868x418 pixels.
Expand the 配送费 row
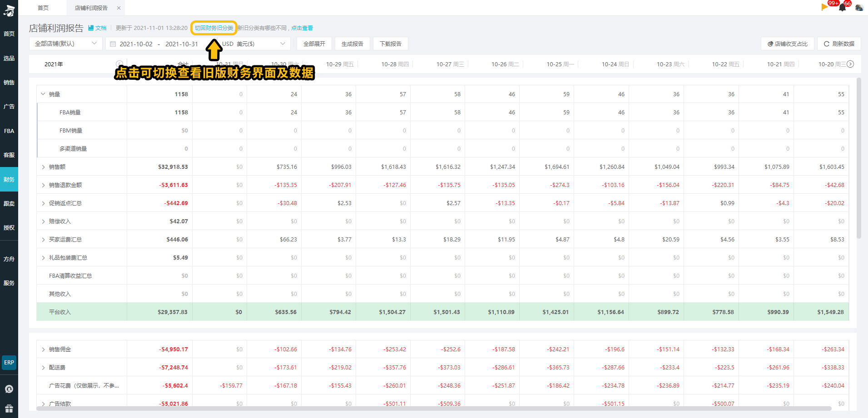point(43,368)
